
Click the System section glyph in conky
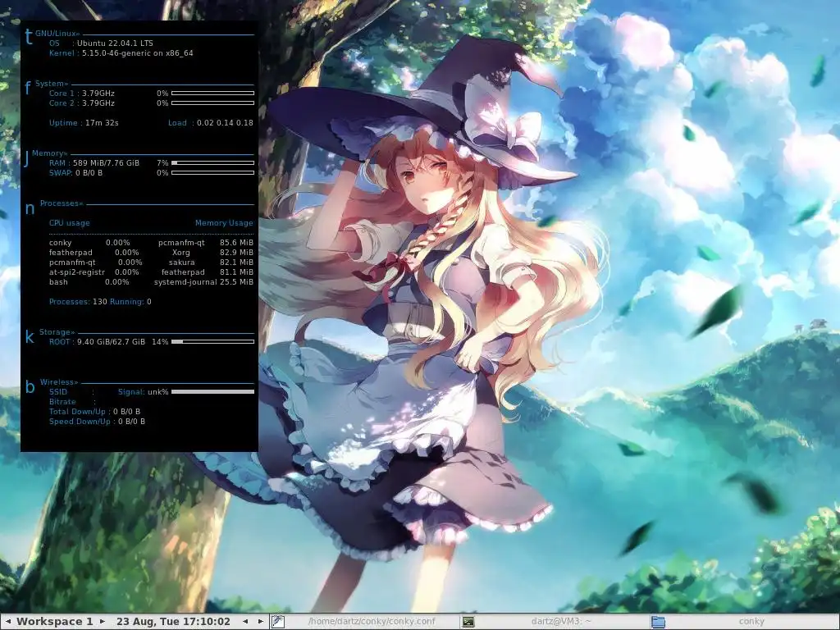[28, 87]
